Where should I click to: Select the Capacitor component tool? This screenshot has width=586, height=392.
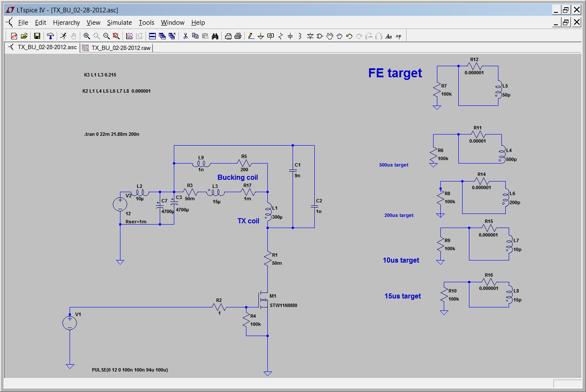point(290,36)
